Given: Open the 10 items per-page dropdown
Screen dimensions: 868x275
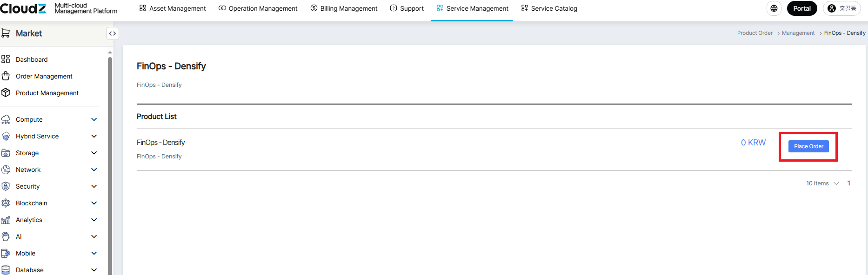Looking at the screenshot, I should [822, 183].
